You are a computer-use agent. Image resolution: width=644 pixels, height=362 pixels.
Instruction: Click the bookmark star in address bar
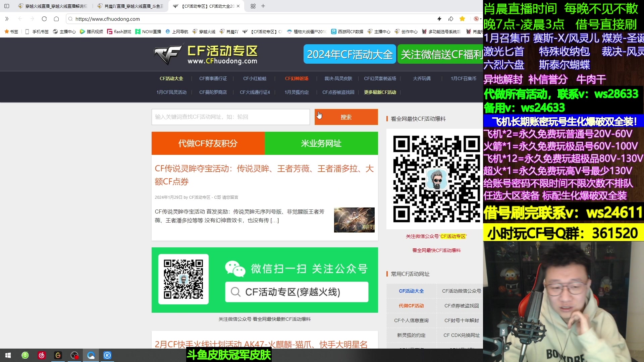[462, 19]
